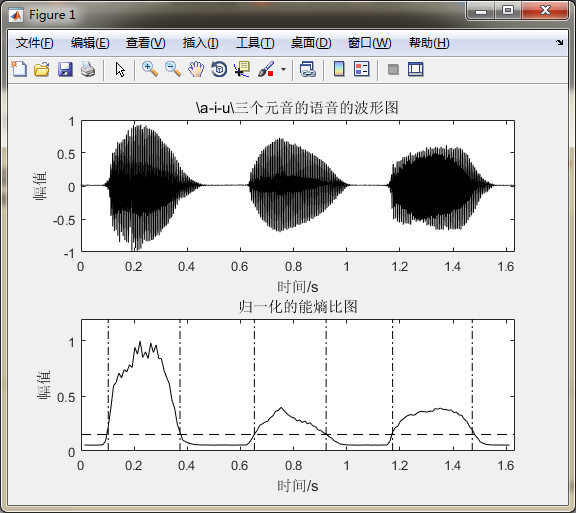The image size is (576, 513).
Task: Minimize the Figure 1 window
Action: click(x=481, y=11)
